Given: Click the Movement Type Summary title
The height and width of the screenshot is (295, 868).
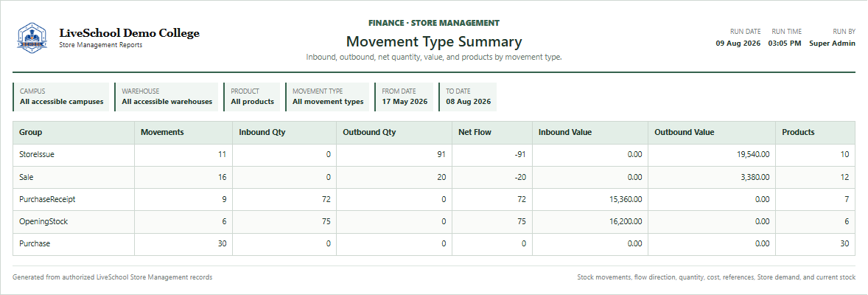Looking at the screenshot, I should tap(434, 42).
